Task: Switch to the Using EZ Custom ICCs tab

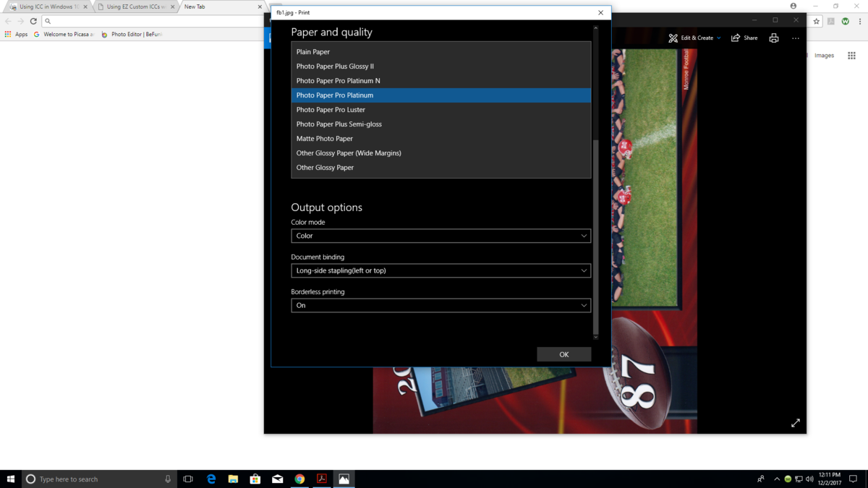Action: click(x=135, y=7)
